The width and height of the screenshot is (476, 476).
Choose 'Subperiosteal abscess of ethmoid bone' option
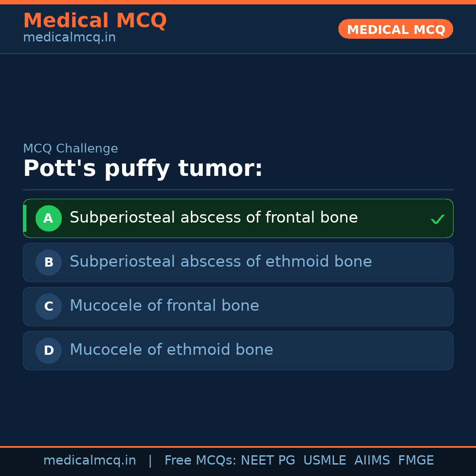(221, 262)
